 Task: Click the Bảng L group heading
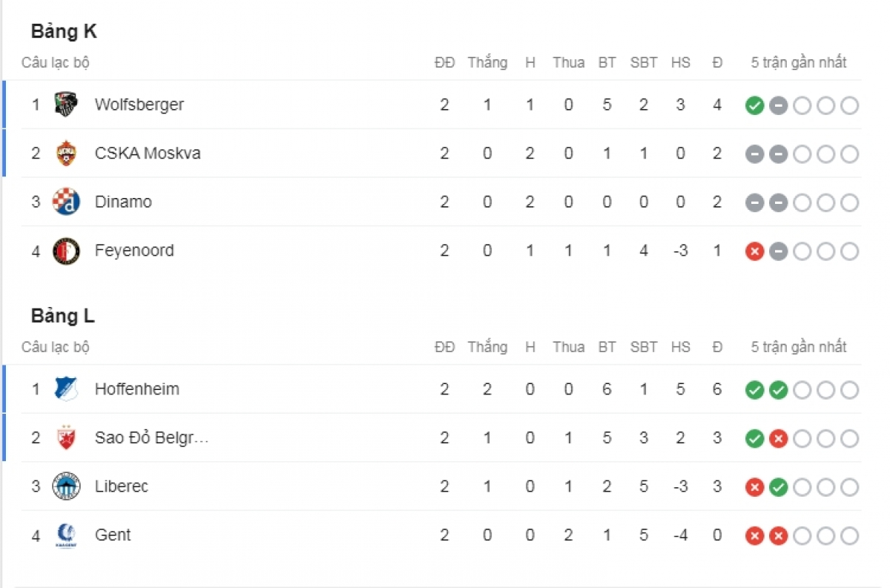click(63, 317)
